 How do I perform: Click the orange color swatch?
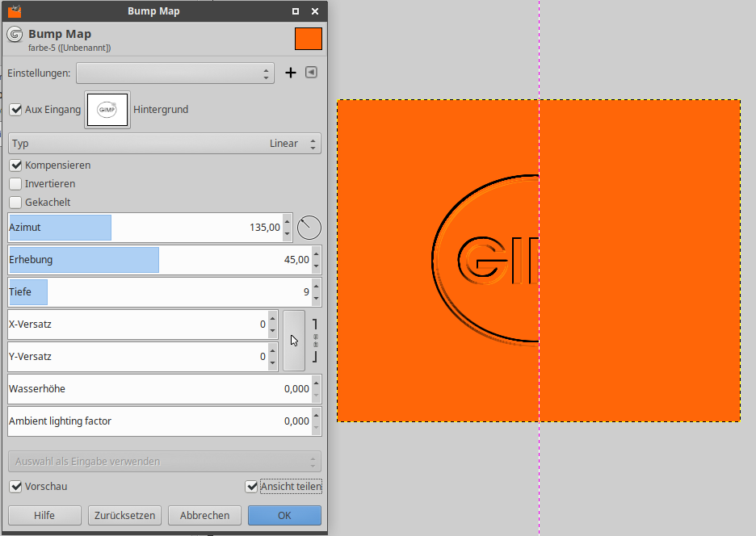[309, 39]
